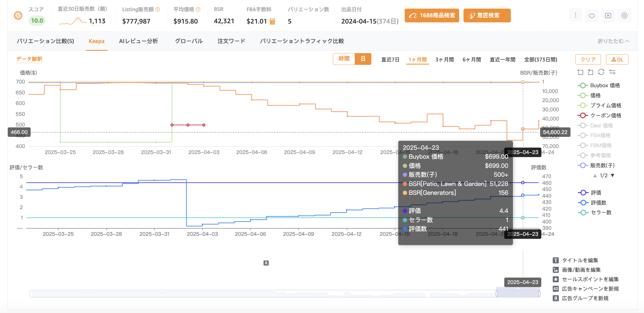The image size is (644, 313).
Task: Select 全部(373日間) time range
Action: [x=541, y=60]
